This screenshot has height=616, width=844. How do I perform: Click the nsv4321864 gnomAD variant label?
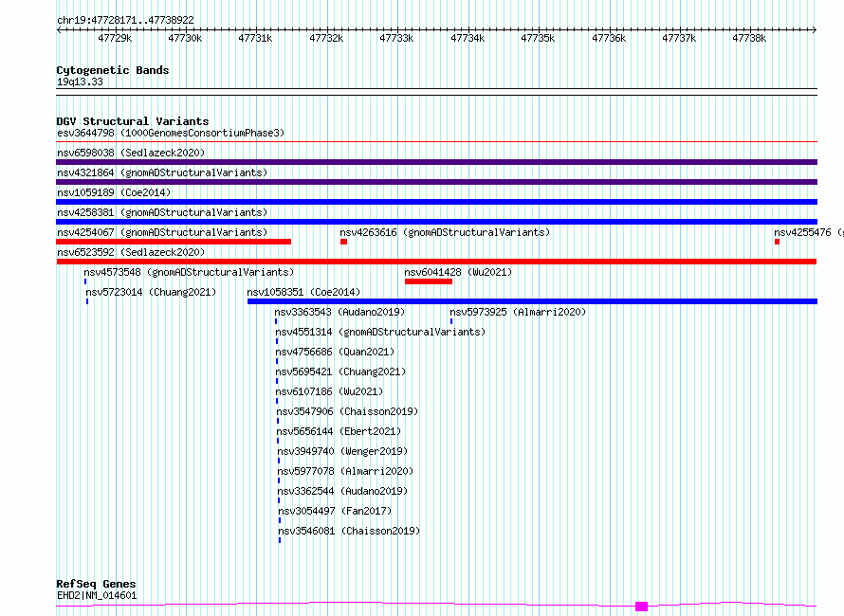pyautogui.click(x=162, y=172)
